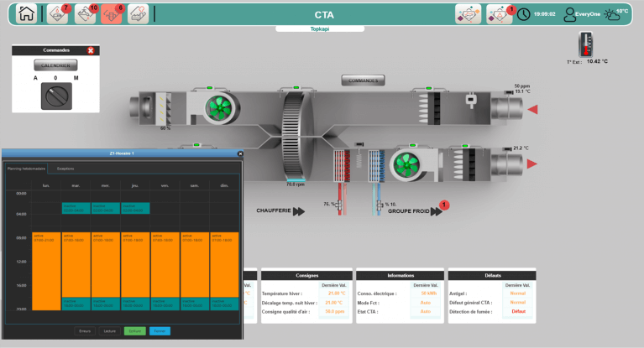The width and height of the screenshot is (644, 348).
Task: Select the Planning hebdomadaire tab
Action: click(26, 169)
